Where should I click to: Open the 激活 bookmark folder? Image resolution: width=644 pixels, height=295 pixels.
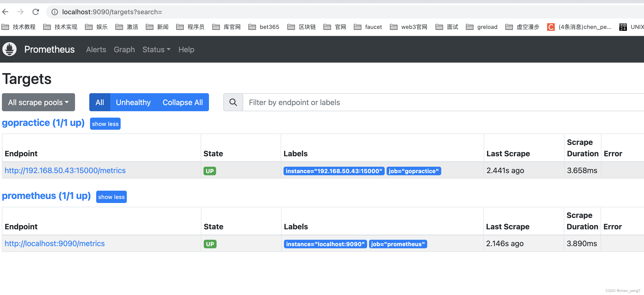click(127, 27)
